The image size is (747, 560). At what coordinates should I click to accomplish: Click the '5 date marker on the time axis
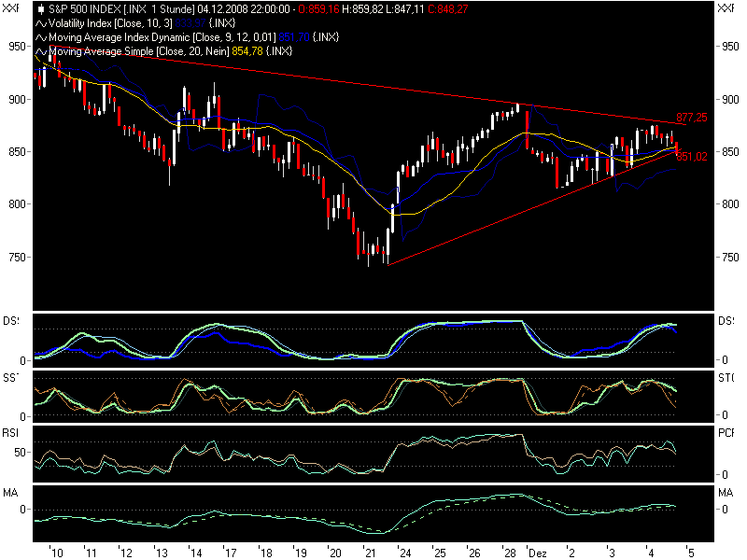(x=690, y=553)
